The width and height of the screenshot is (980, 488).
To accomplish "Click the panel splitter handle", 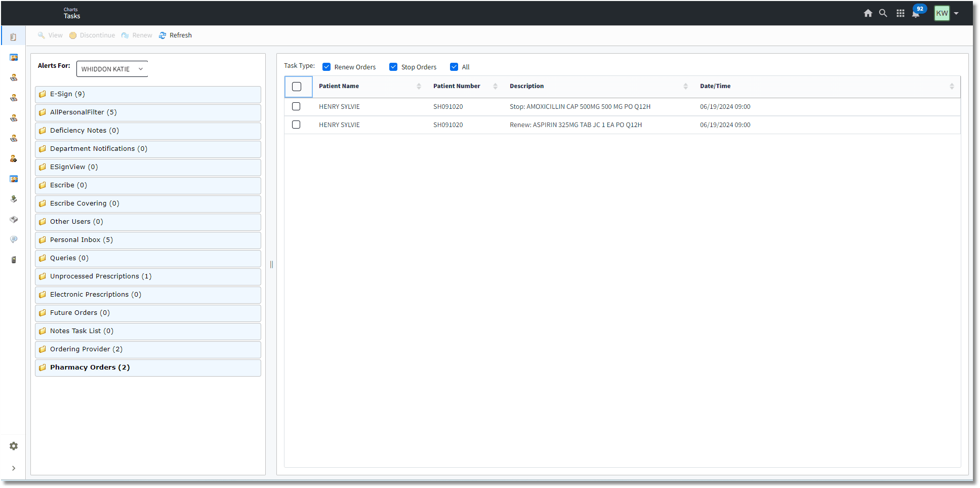I will point(271,264).
